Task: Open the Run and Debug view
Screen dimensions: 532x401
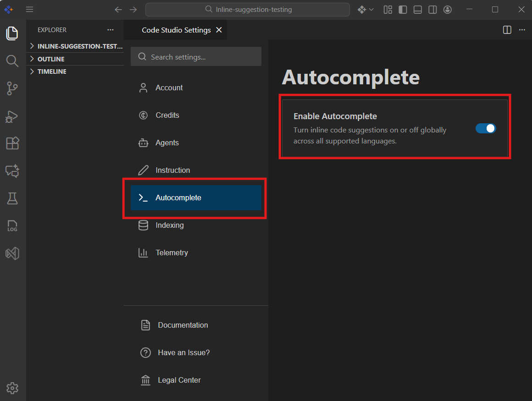Action: coord(12,116)
